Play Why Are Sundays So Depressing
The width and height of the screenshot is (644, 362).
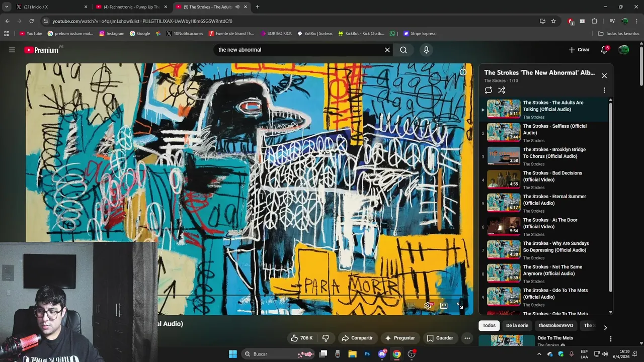pos(544,250)
